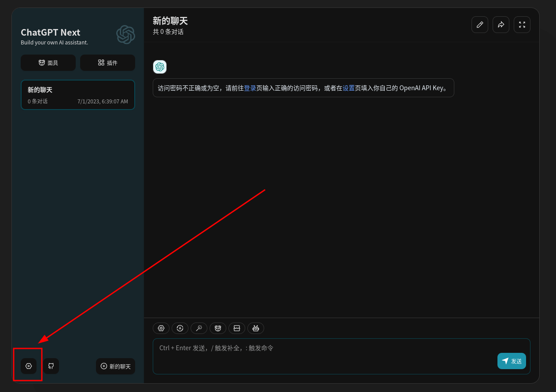Select the 新的聊天 conversation card

click(x=78, y=95)
